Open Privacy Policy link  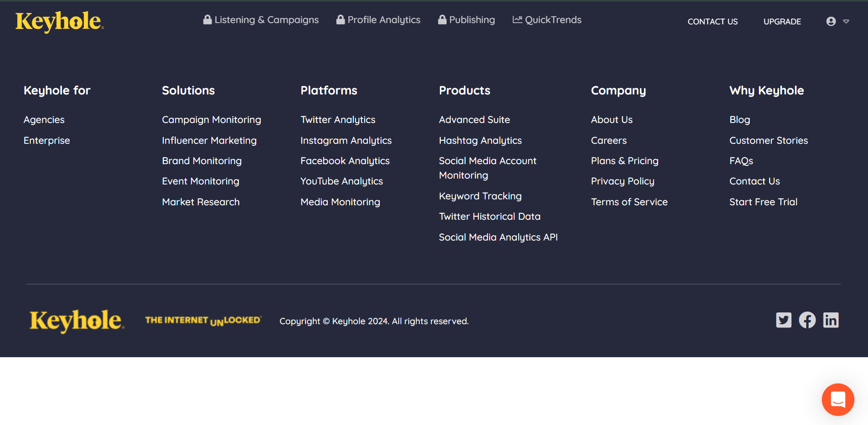point(623,181)
